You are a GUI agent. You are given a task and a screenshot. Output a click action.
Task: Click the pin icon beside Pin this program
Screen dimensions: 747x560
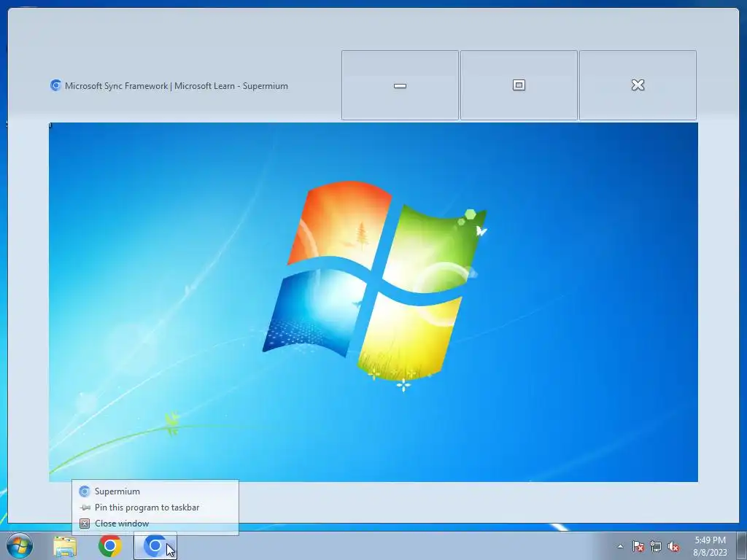(x=85, y=507)
